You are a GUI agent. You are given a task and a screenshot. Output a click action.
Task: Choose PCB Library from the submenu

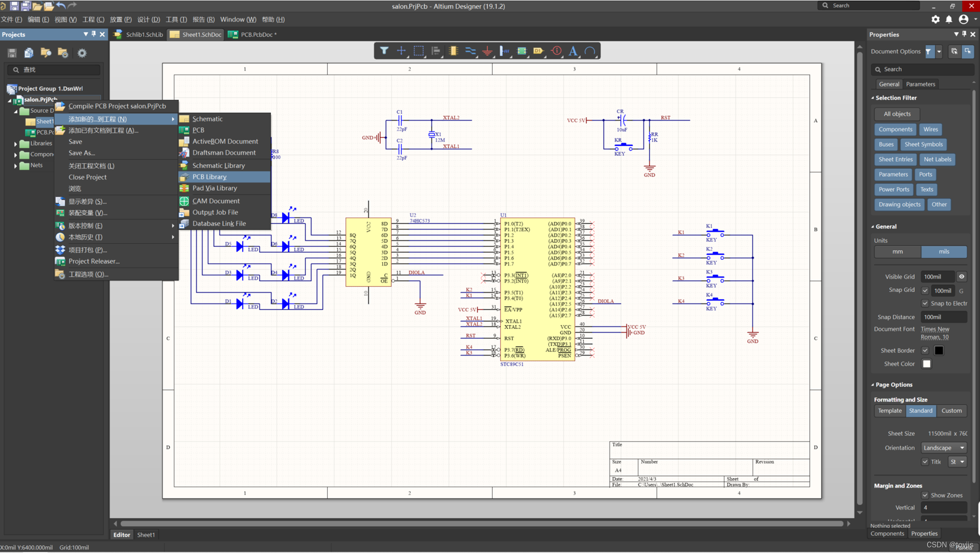pos(209,176)
